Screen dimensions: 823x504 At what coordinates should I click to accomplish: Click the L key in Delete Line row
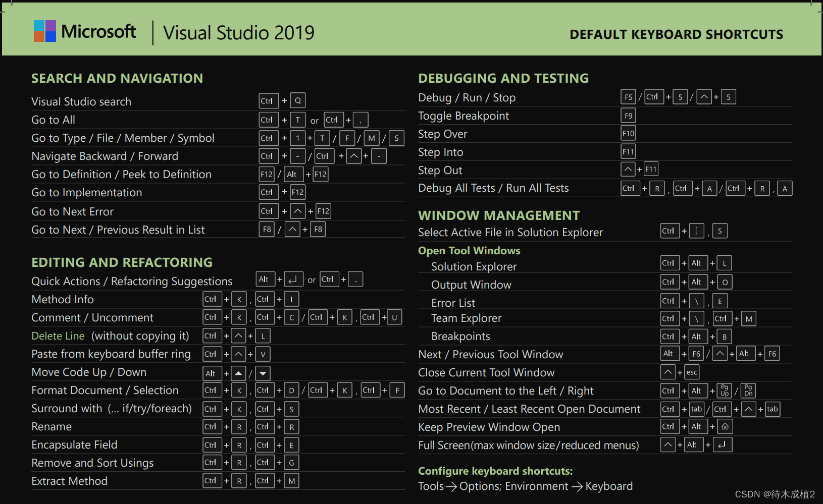click(263, 336)
